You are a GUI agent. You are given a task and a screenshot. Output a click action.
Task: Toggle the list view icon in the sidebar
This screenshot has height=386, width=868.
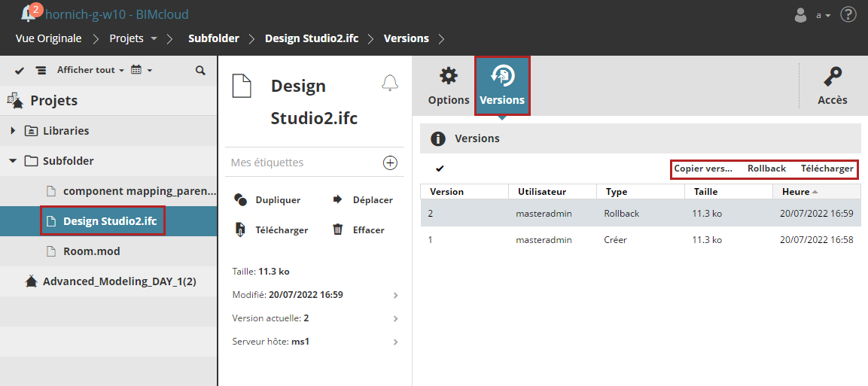click(x=41, y=70)
